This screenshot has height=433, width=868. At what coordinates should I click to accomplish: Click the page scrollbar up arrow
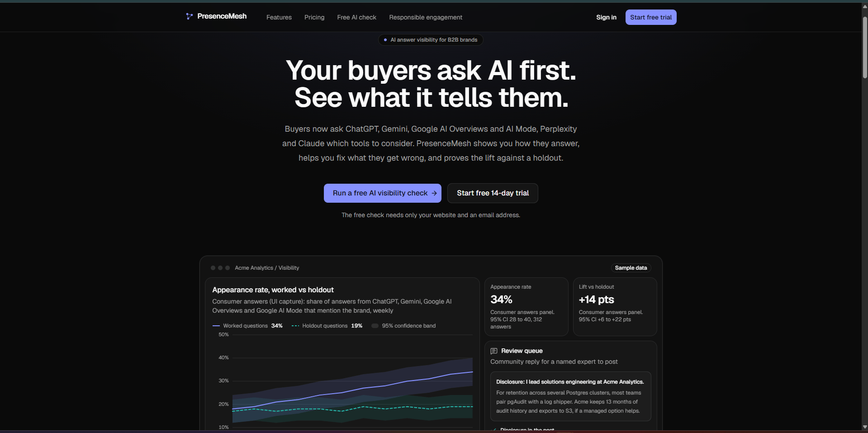click(864, 6)
